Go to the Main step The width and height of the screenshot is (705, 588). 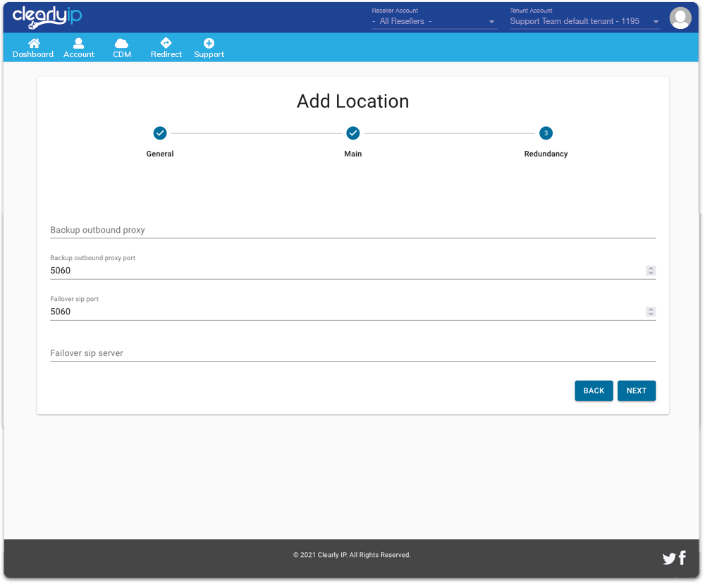tap(353, 133)
